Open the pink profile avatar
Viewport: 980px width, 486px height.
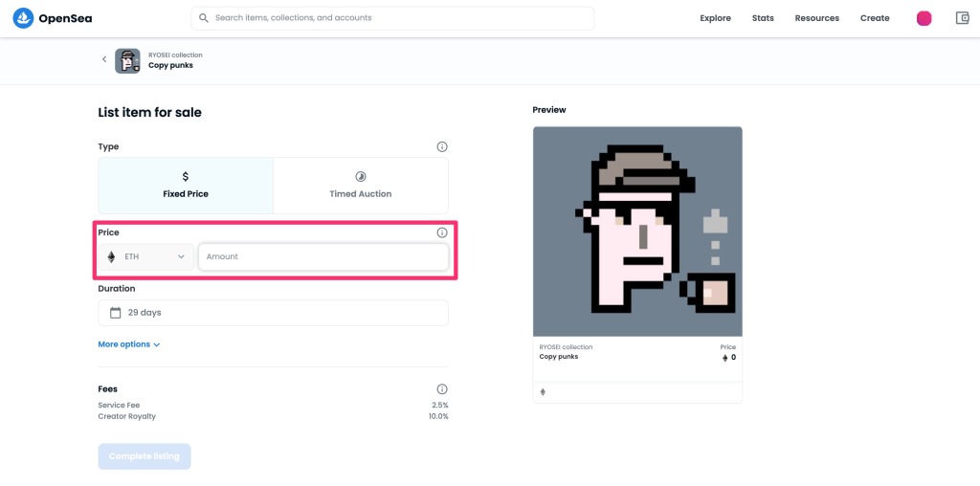924,18
